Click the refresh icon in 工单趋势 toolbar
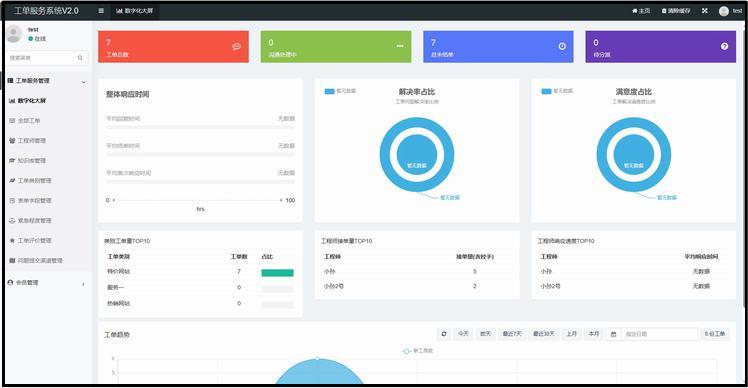Viewport: 748px width, 388px height. click(x=444, y=334)
